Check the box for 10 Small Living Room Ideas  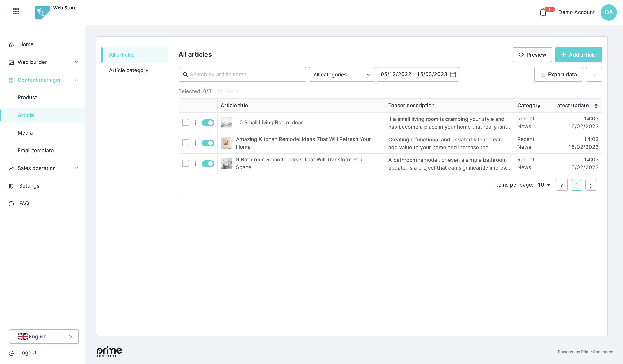(185, 123)
